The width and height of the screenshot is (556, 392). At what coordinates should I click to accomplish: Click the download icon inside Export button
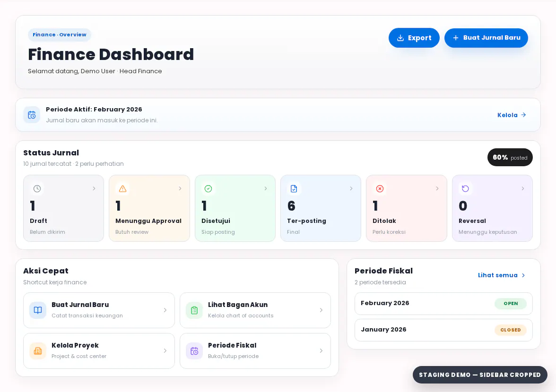click(x=400, y=38)
